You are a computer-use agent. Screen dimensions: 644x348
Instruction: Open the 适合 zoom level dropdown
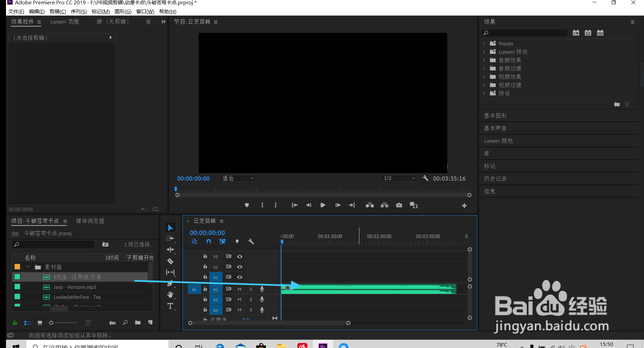click(x=238, y=178)
